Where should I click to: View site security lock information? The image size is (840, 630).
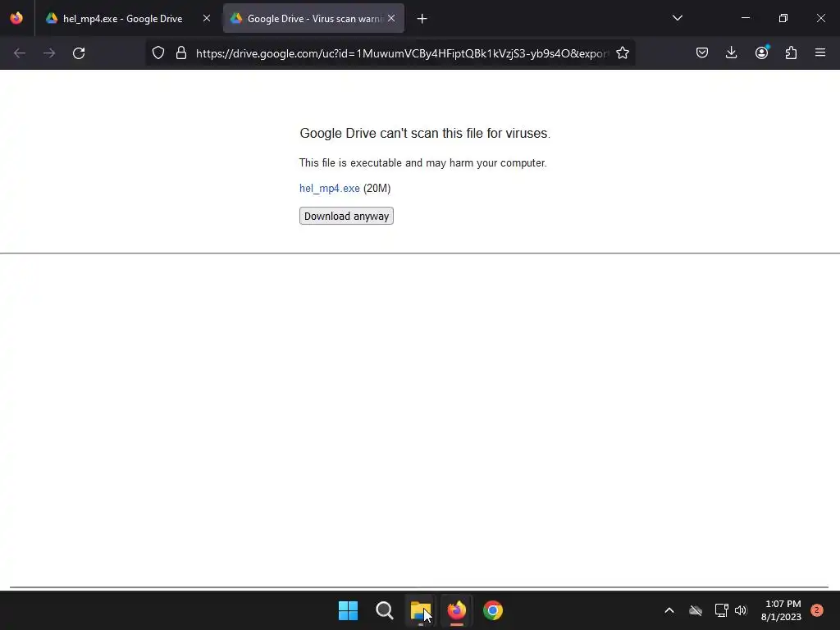(181, 53)
